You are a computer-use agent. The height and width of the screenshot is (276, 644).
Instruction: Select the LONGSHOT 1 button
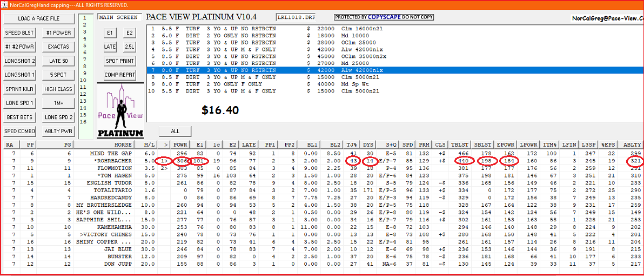[19, 75]
